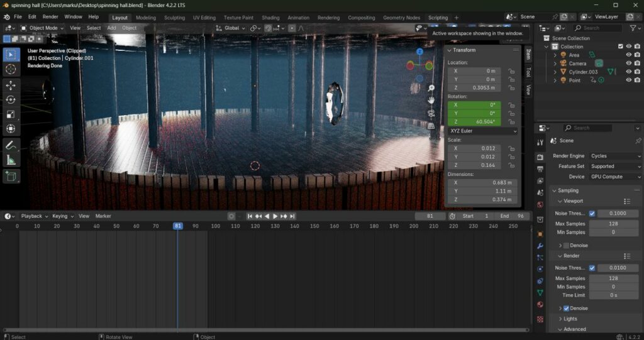This screenshot has width=644, height=340.
Task: Select the Annotate tool
Action: pyautogui.click(x=11, y=145)
